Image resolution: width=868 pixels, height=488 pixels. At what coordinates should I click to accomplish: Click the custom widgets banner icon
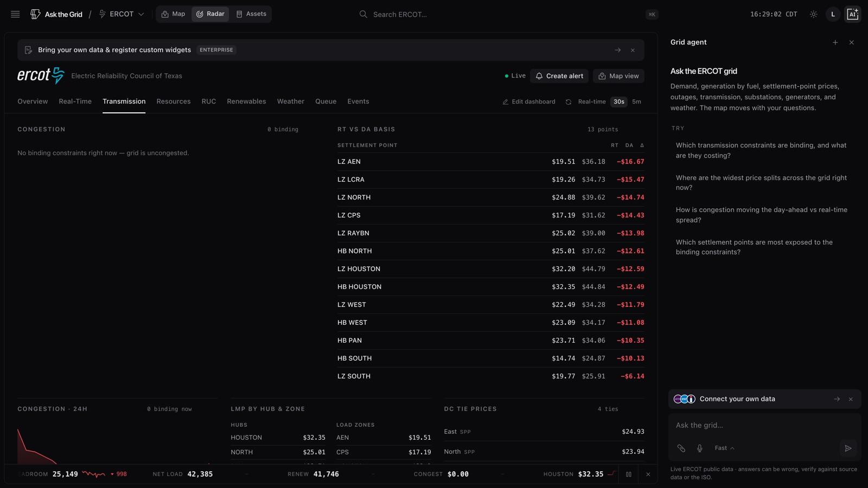click(x=28, y=50)
